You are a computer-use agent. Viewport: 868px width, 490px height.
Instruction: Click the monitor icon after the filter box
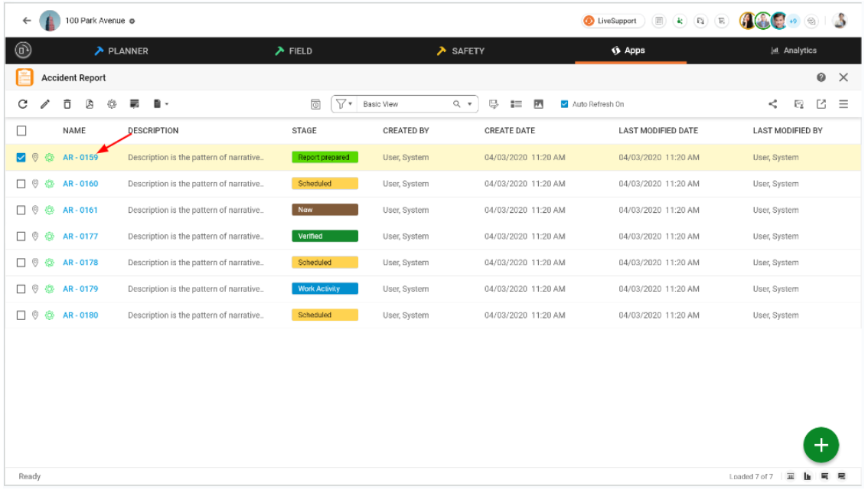click(x=493, y=104)
